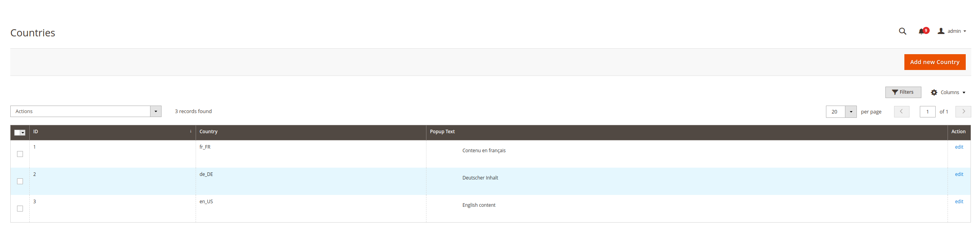Sort by the ID column arrow
Screen dimensions: 980x240
[x=190, y=132]
